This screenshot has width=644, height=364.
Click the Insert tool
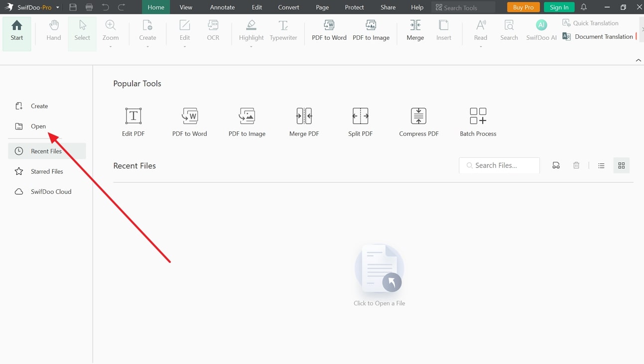(x=444, y=30)
